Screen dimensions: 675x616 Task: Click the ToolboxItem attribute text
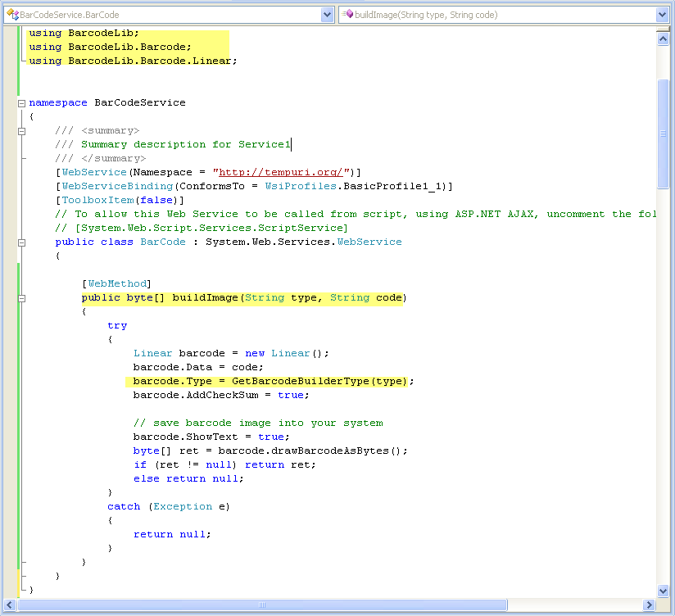click(97, 200)
